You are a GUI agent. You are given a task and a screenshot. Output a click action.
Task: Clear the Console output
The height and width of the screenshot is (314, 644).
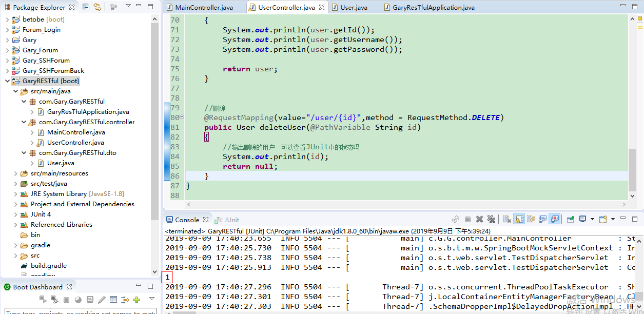pyautogui.click(x=507, y=220)
